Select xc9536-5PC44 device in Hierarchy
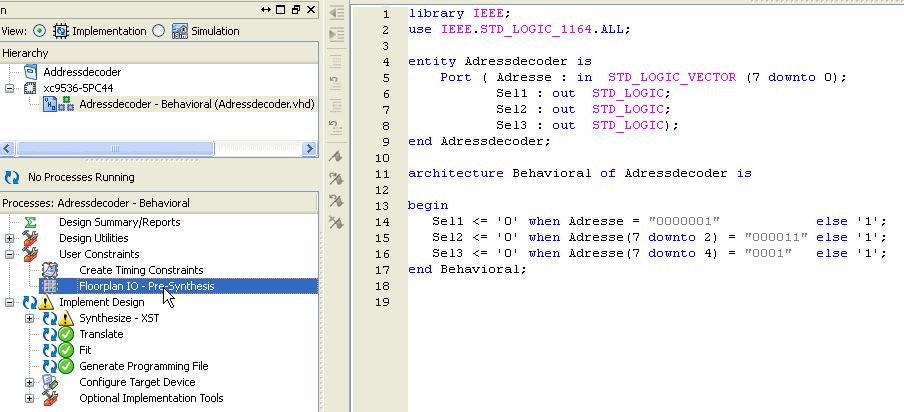 tap(78, 88)
